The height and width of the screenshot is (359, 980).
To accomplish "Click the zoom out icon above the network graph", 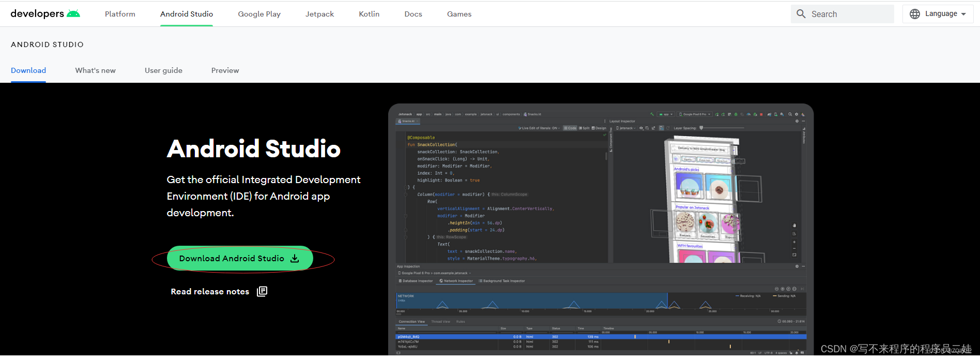I will pos(777,289).
